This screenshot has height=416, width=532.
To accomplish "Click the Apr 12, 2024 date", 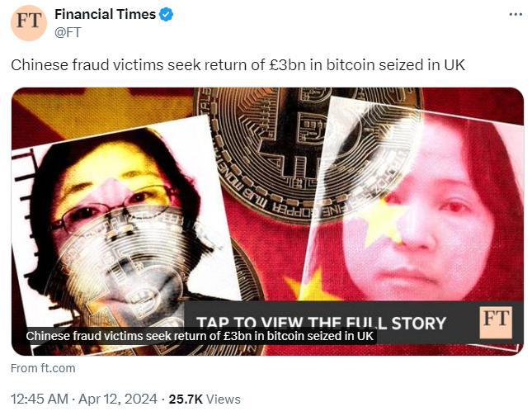I will tap(118, 399).
